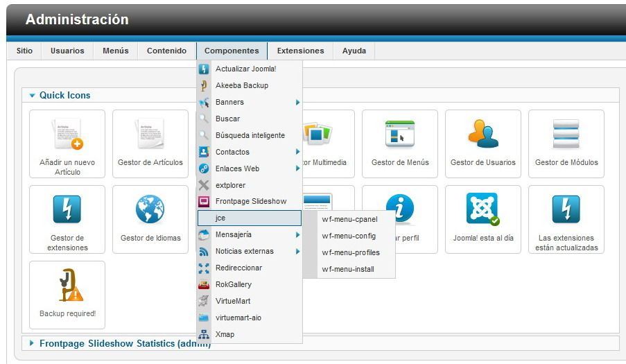Expand Frontpage Slideshow Statistics panel
The image size is (626, 364).
pyautogui.click(x=31, y=343)
